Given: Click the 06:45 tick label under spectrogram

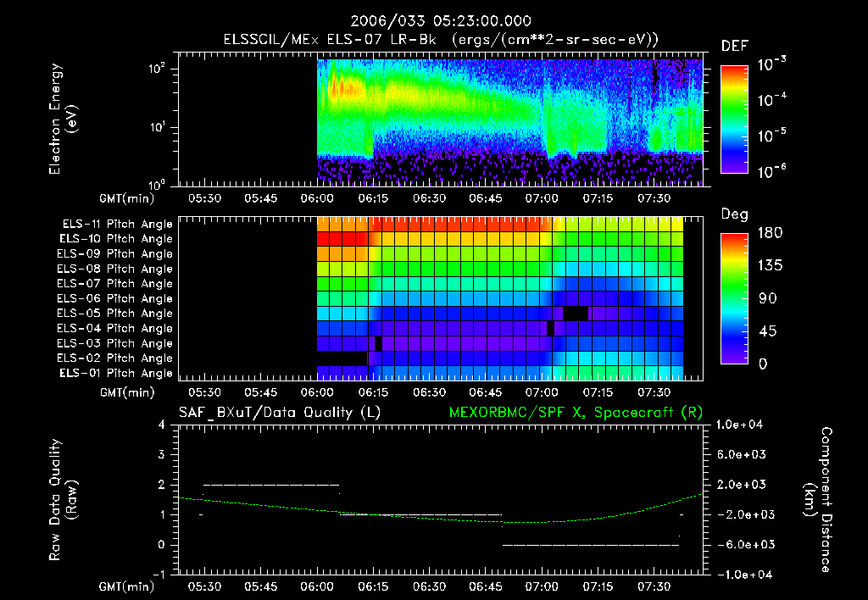Looking at the screenshot, I should tap(486, 198).
